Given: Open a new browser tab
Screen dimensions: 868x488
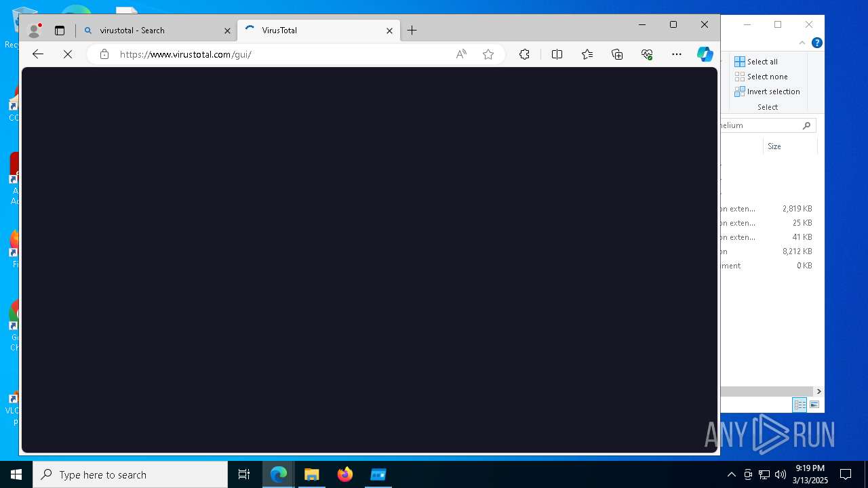Looking at the screenshot, I should coord(412,30).
